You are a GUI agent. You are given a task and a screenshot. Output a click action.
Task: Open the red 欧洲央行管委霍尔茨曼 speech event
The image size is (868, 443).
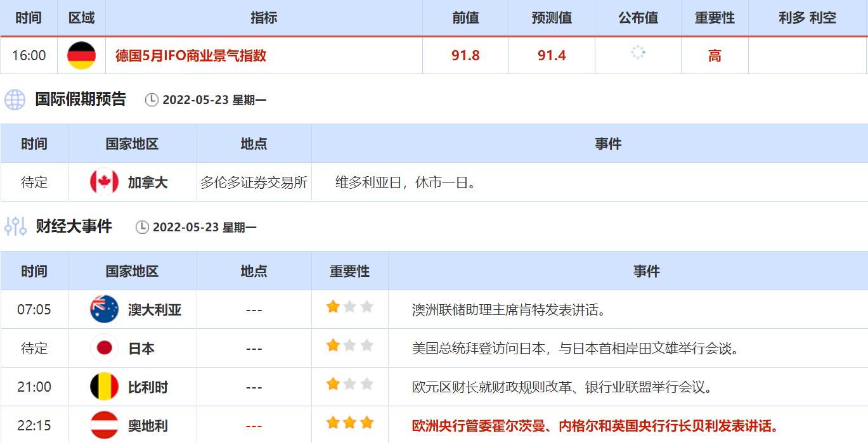tap(595, 426)
